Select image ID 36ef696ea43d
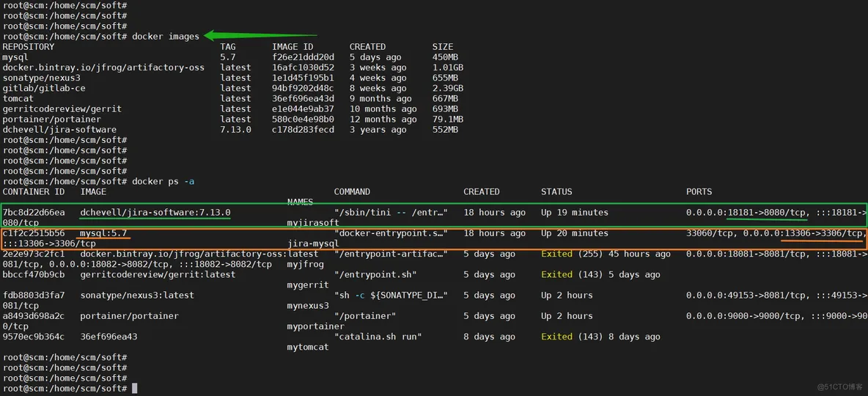 (303, 98)
